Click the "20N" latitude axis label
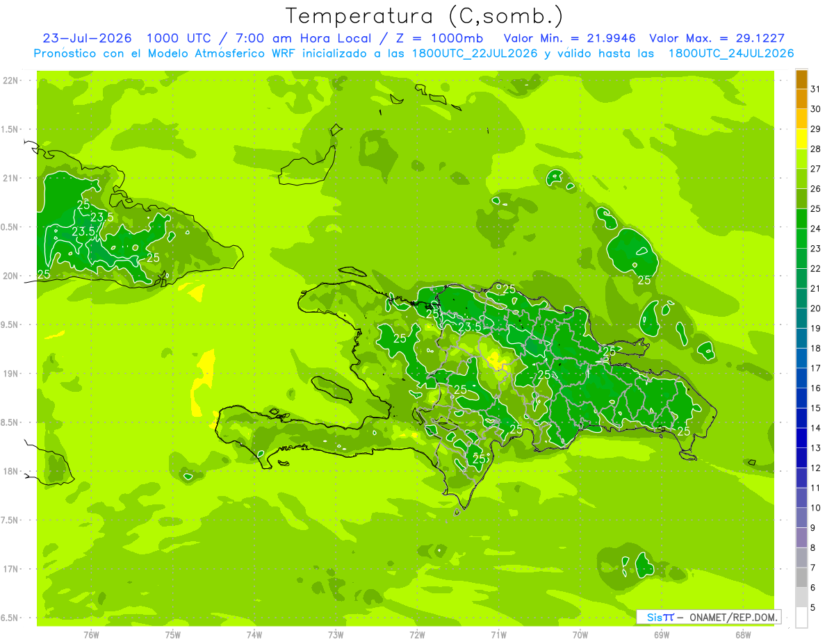Image resolution: width=834 pixels, height=644 pixels. tap(11, 276)
